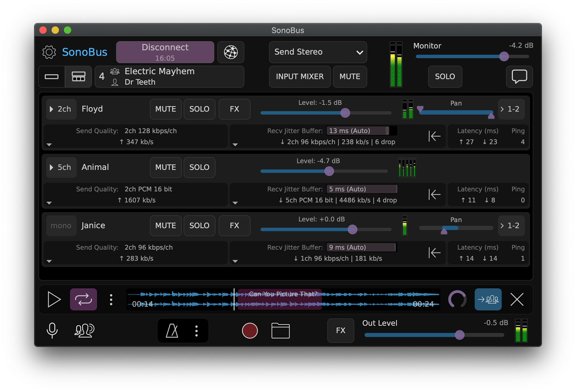Open the file browser folder icon
Viewport: 576px width, 392px height.
click(x=281, y=330)
